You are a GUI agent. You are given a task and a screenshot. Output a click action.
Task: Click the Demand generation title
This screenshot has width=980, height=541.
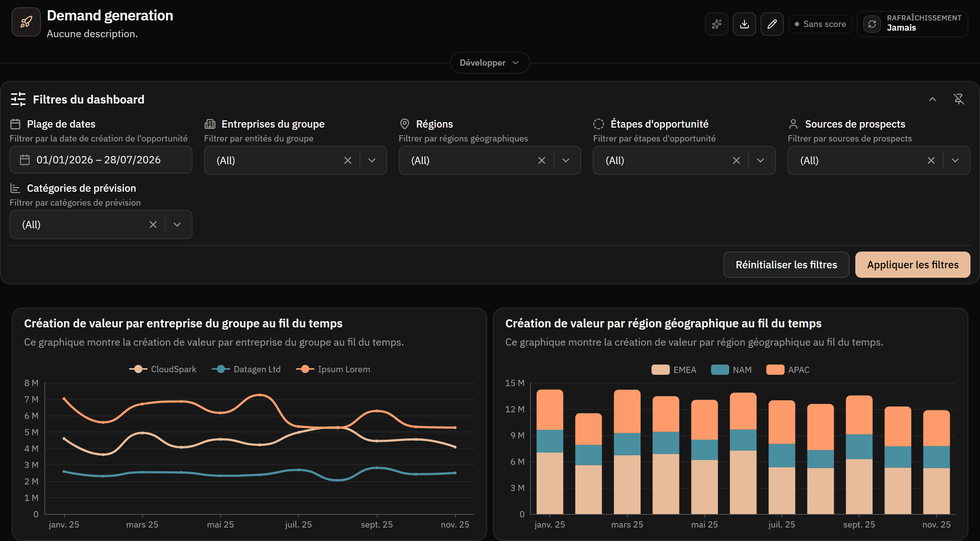click(110, 16)
